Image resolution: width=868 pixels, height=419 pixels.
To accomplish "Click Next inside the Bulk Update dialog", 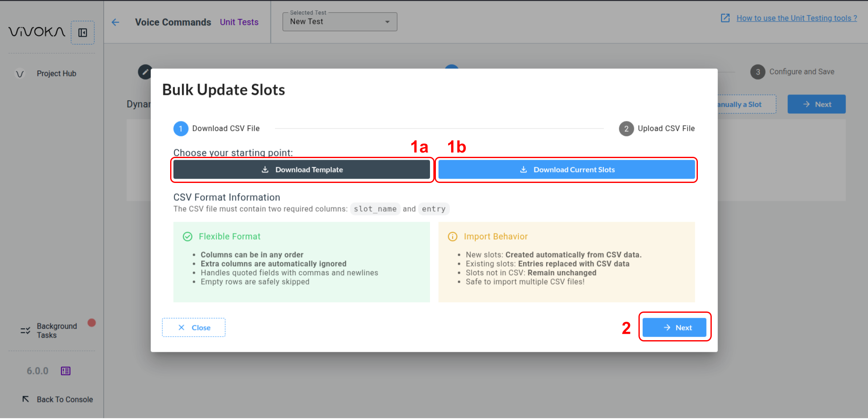I will 674,327.
